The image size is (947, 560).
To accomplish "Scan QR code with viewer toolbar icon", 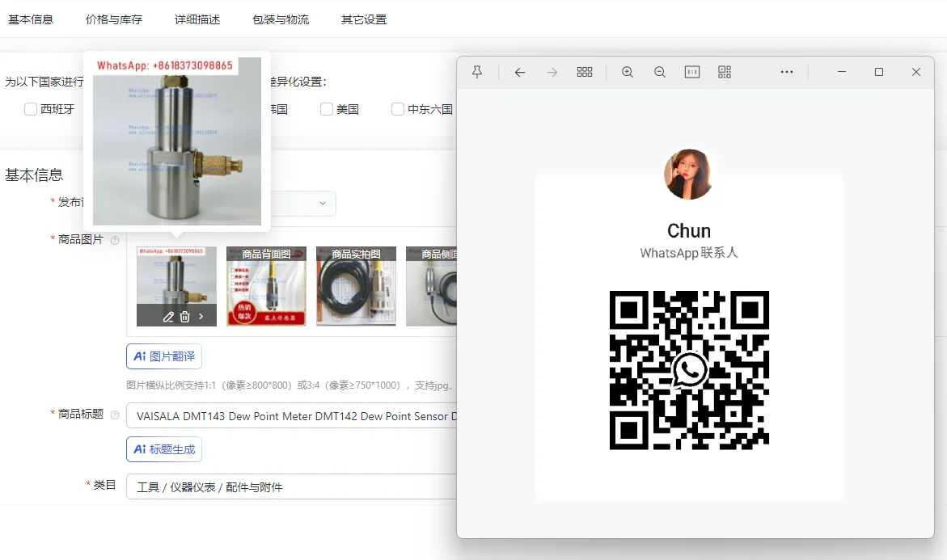I will [725, 72].
